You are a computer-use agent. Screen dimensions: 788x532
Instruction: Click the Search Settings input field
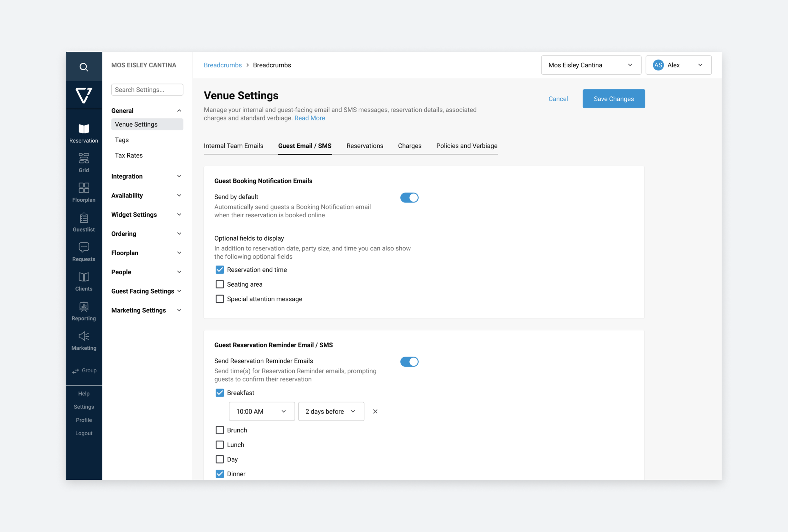tap(147, 90)
